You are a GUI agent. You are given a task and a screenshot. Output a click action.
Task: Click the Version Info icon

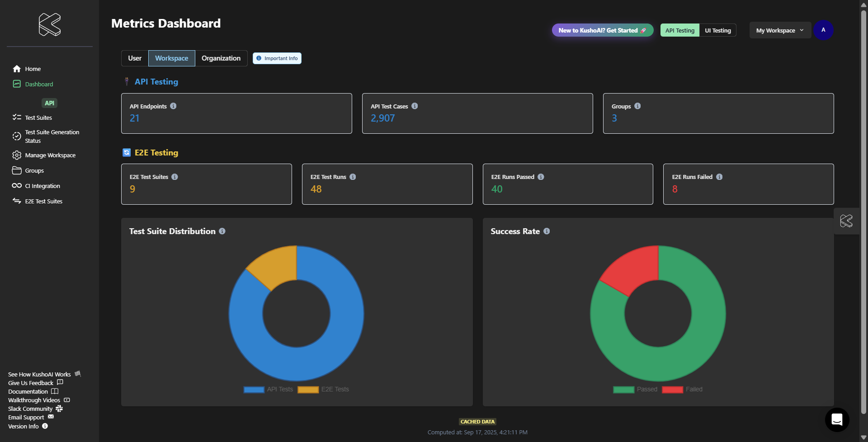[x=45, y=426]
